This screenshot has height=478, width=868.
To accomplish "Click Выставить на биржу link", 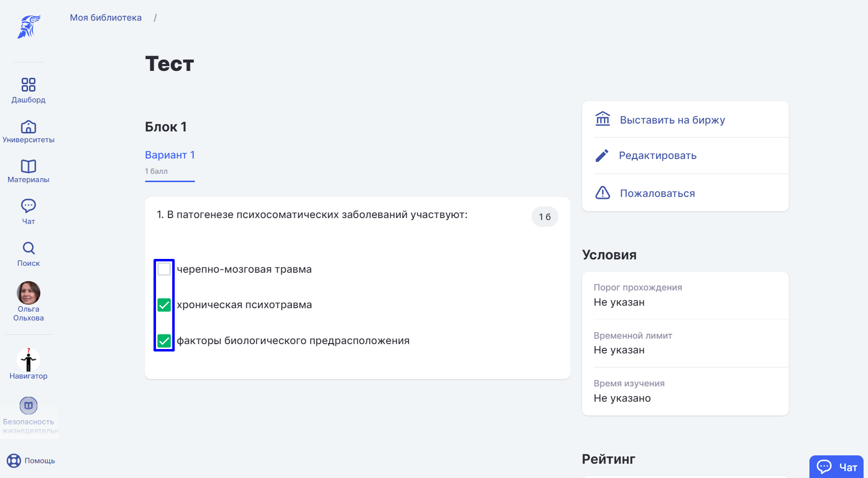I will click(x=672, y=120).
